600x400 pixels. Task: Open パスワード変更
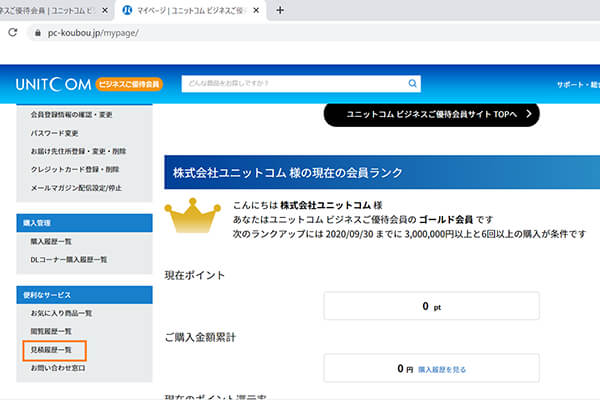(x=54, y=133)
